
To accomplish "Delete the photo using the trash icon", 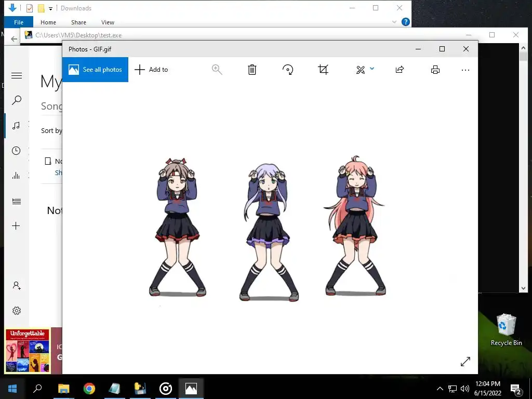I will coord(252,70).
